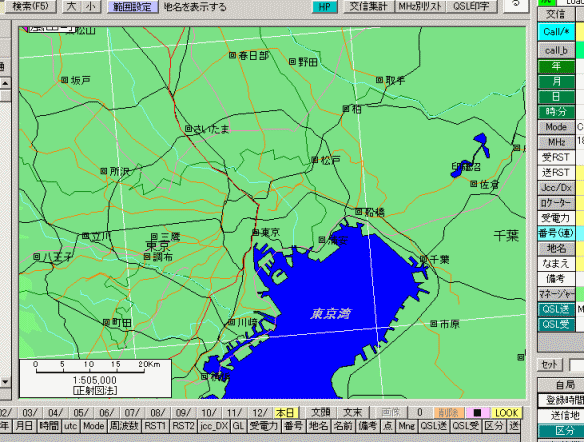Click the 検索(F5) search button
The width and height of the screenshot is (584, 442).
point(30,6)
